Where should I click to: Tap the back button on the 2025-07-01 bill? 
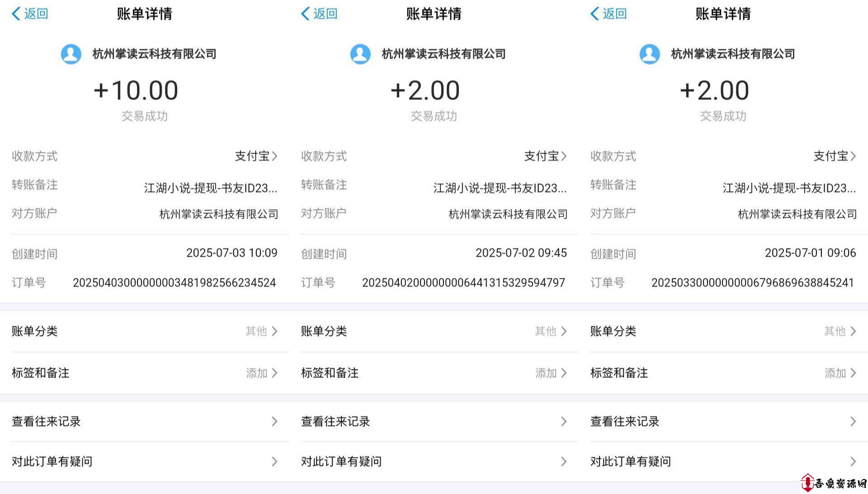click(609, 14)
